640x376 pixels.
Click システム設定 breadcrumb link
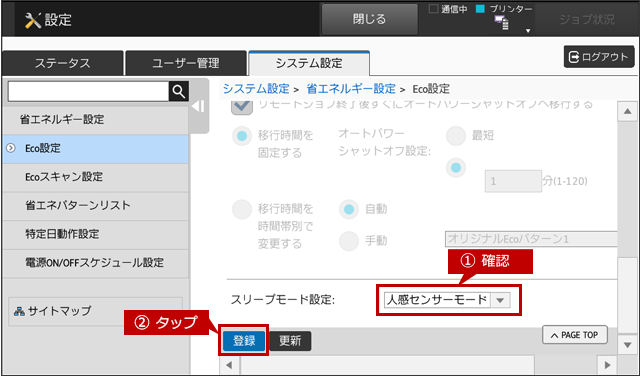click(256, 89)
